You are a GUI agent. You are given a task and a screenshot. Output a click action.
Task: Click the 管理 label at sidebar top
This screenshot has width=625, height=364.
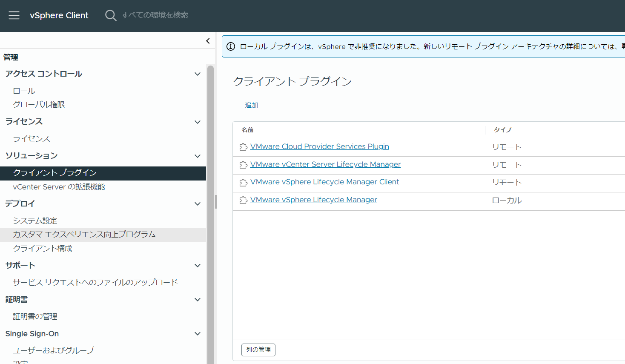click(11, 57)
